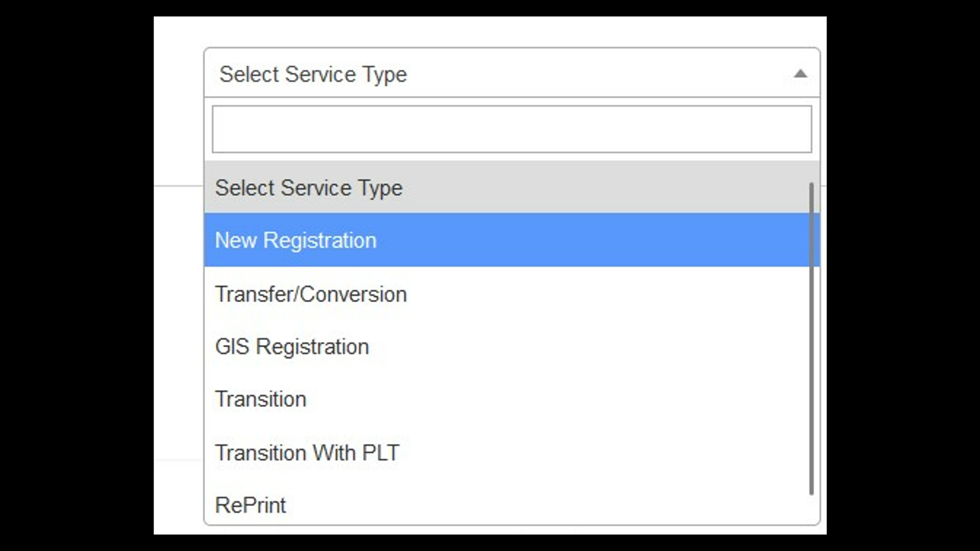Click inside the empty filter text field
This screenshot has height=551, width=980.
(x=512, y=129)
